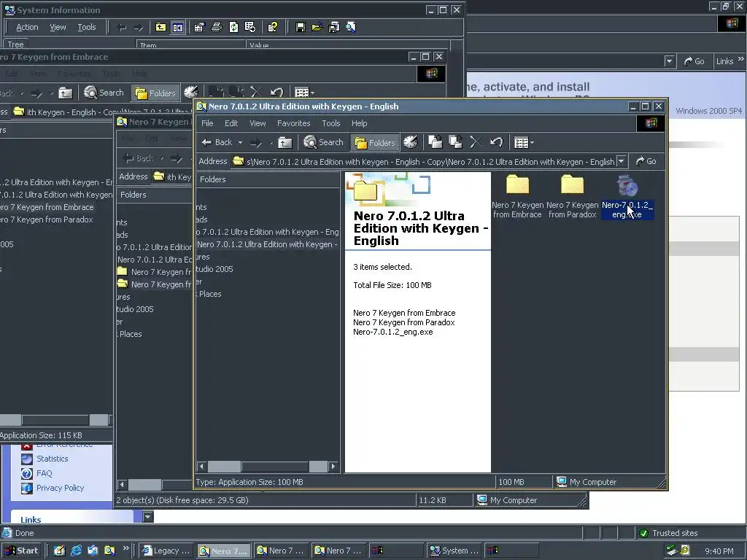Image resolution: width=747 pixels, height=560 pixels.
Task: Open Favorites menu in front Nero window
Action: click(x=293, y=123)
